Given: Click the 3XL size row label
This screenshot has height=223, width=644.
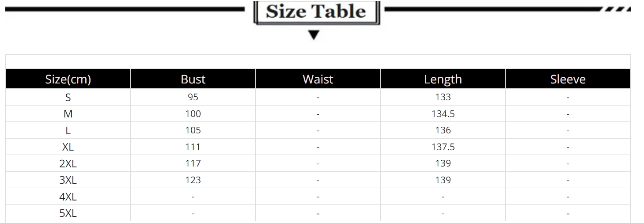Looking at the screenshot, I should pos(68,180).
